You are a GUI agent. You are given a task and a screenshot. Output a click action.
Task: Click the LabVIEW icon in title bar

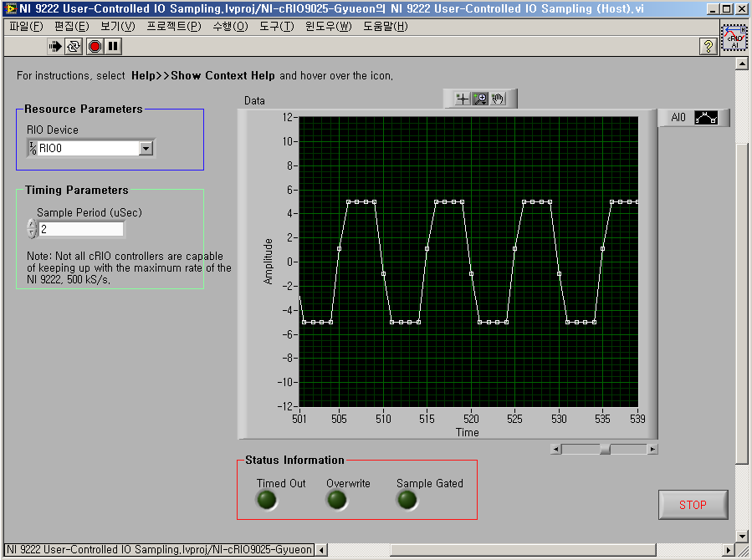(x=11, y=8)
